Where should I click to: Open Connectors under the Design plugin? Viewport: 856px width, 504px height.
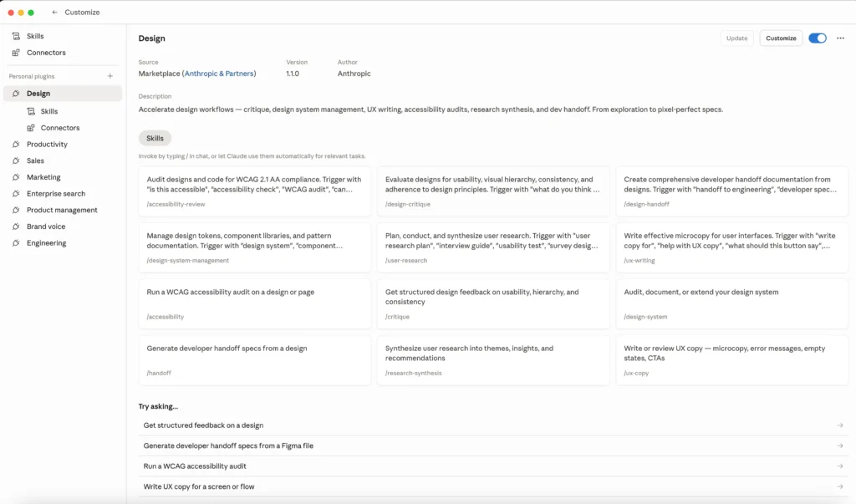point(59,128)
